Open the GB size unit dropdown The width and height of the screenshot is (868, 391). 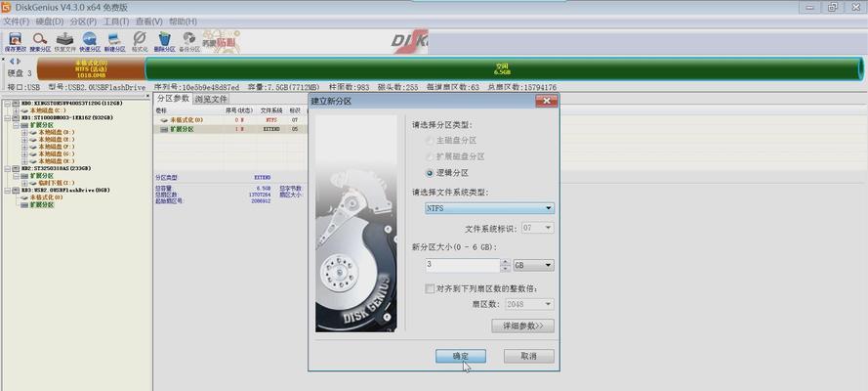534,265
